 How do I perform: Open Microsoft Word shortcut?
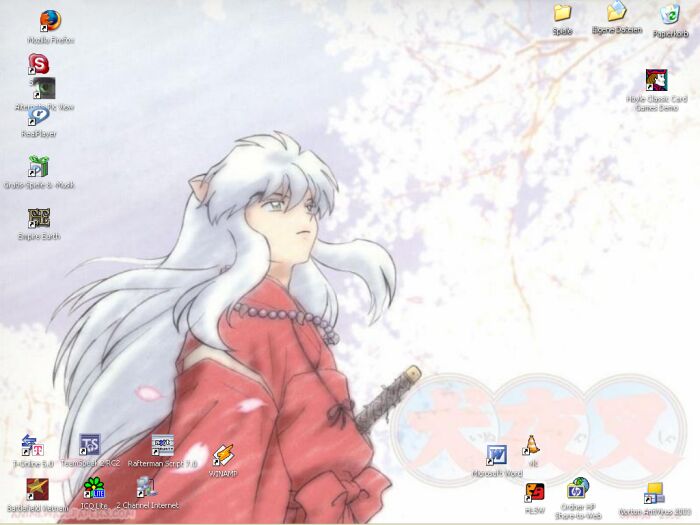(496, 456)
